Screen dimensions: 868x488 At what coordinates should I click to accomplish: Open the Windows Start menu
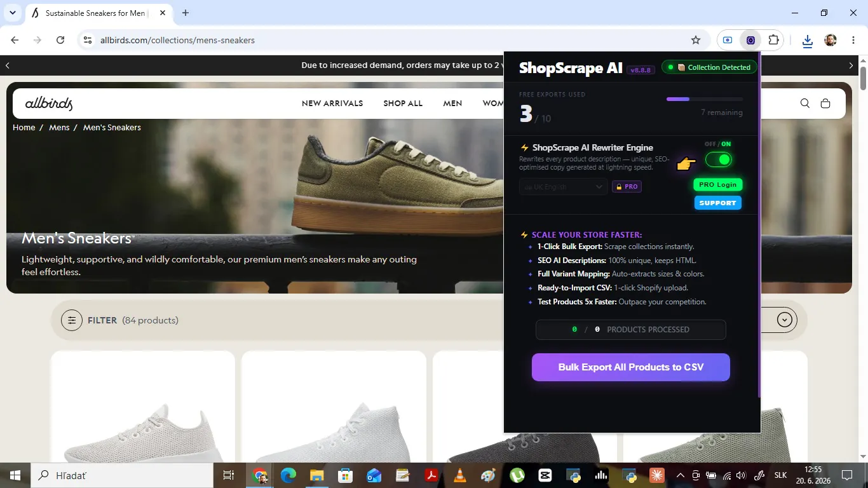15,475
